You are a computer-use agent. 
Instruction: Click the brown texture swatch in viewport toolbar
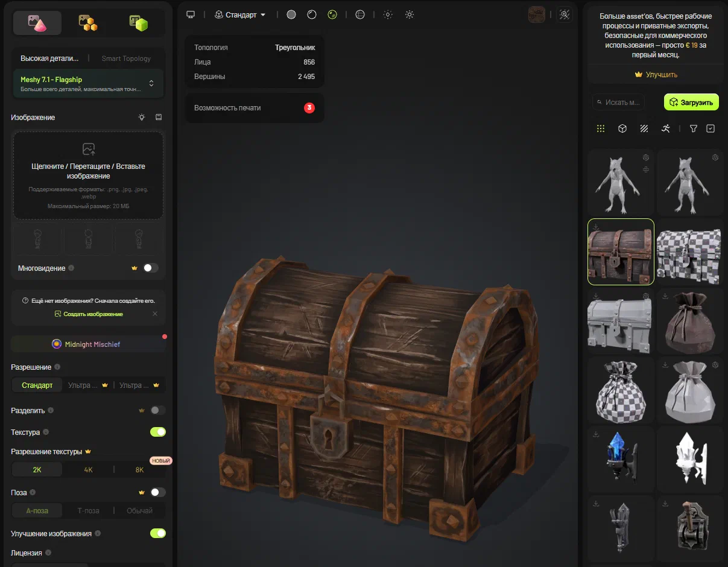click(x=536, y=14)
